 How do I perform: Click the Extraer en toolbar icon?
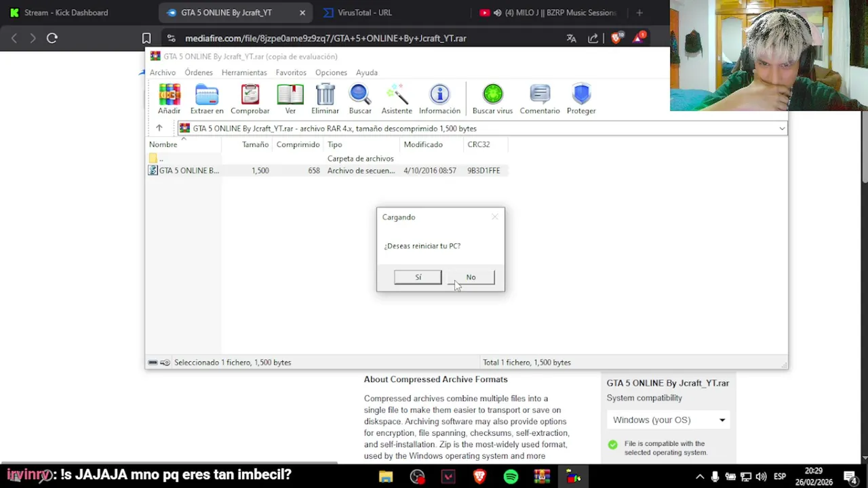tap(207, 99)
